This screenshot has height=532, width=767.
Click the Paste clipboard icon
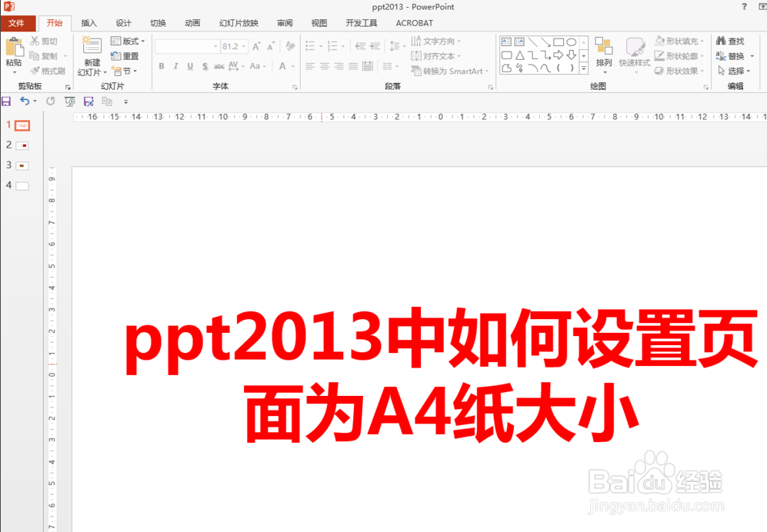tap(14, 48)
